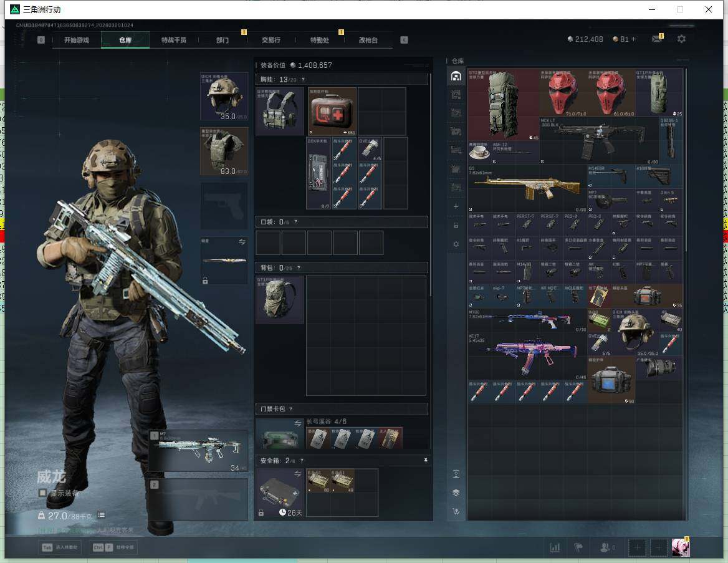Click the 212,408 currency balance
728x563 pixels.
point(585,39)
